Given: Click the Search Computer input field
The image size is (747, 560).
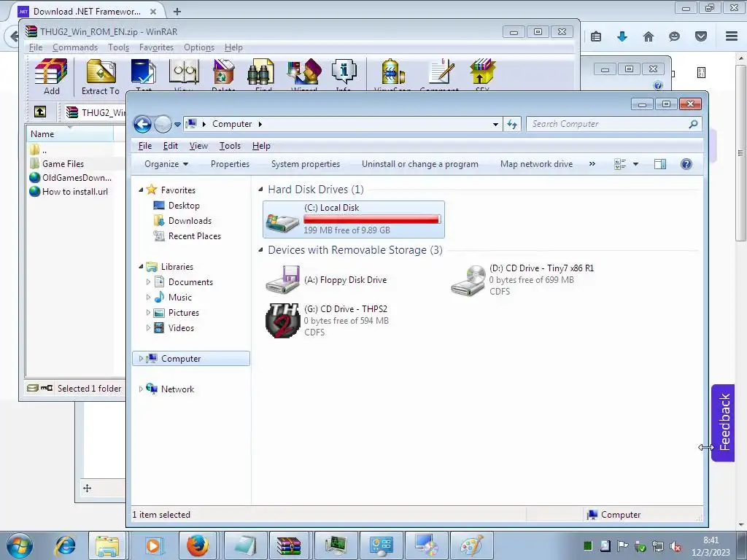Looking at the screenshot, I should tap(614, 124).
